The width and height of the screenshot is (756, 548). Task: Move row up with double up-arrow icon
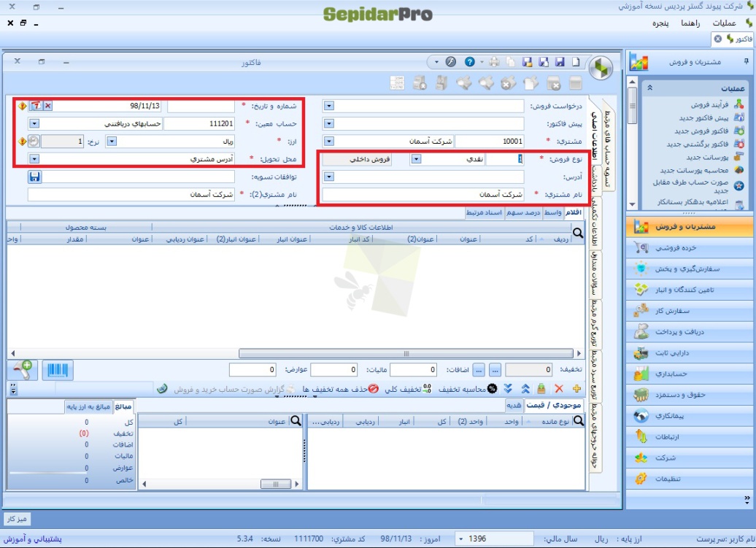pyautogui.click(x=525, y=388)
